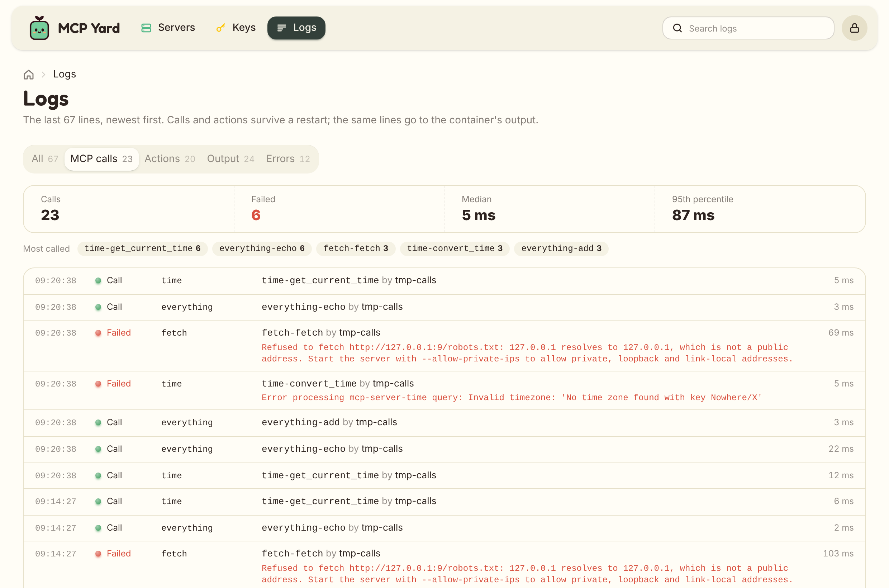889x588 pixels.
Task: Open the Servers page
Action: 168,28
